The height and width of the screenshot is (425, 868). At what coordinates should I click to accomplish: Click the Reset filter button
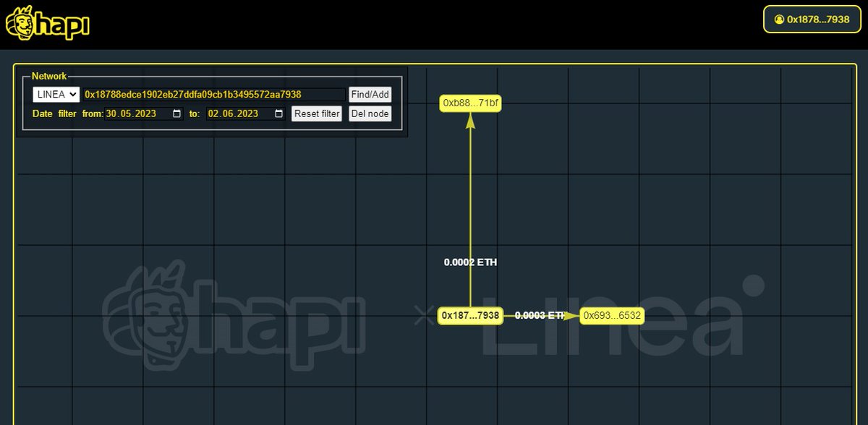317,113
